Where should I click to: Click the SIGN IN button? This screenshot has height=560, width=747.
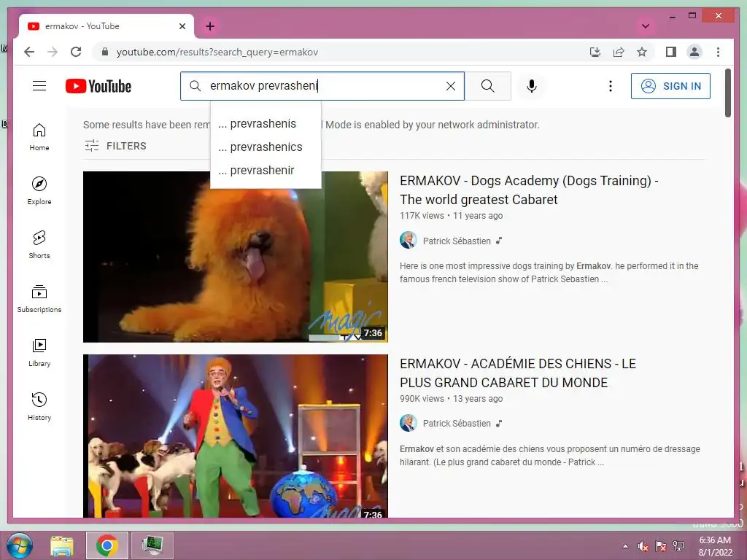point(670,86)
